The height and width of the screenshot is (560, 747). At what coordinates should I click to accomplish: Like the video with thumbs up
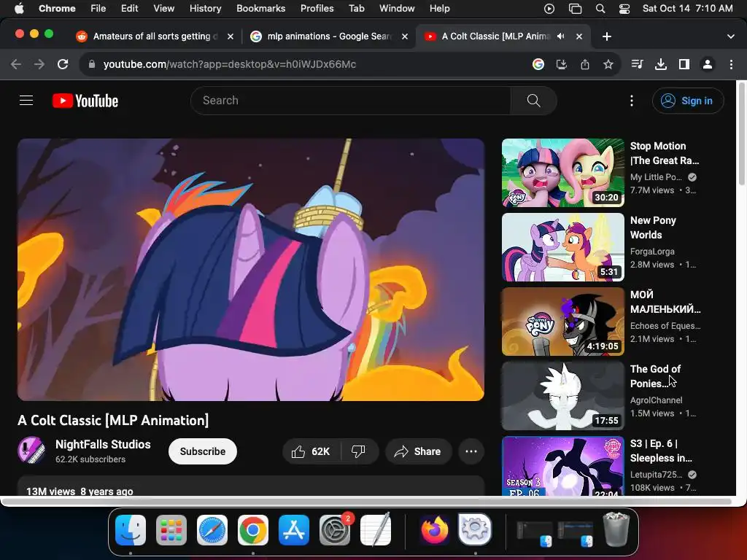pos(311,451)
